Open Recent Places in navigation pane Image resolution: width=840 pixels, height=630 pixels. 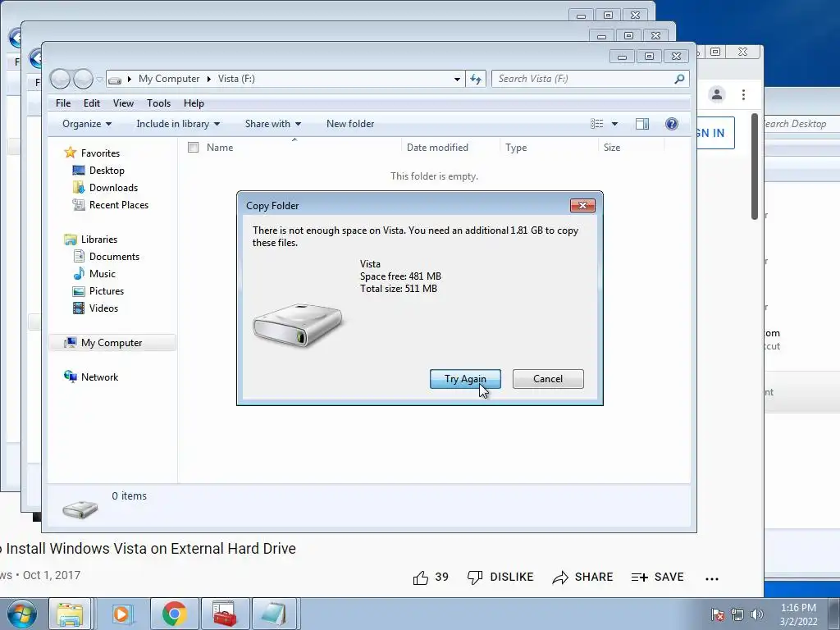tap(111, 204)
